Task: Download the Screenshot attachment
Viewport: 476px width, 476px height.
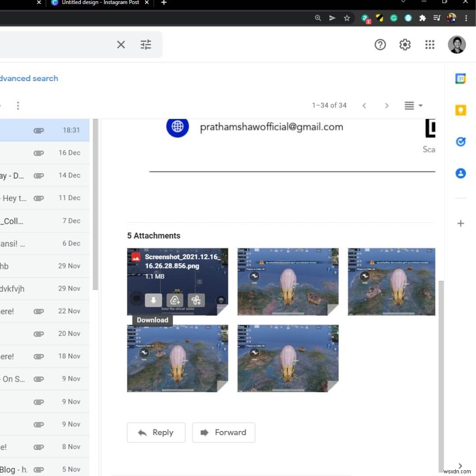Action: (153, 300)
